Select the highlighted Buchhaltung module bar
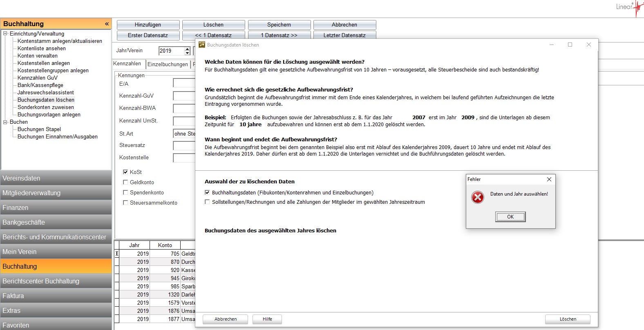This screenshot has height=330, width=644. [56, 266]
